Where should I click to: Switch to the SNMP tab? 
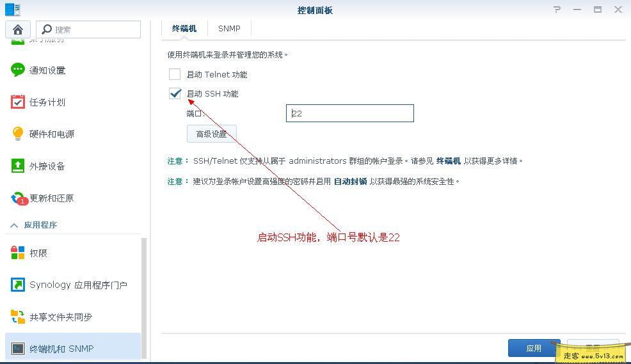point(229,29)
